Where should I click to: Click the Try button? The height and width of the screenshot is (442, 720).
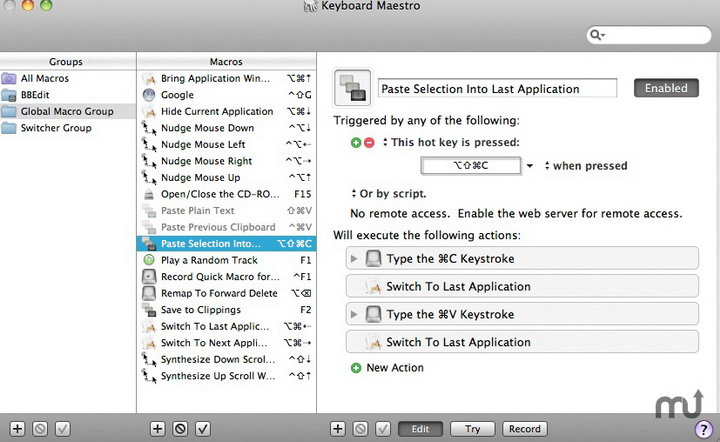click(472, 429)
